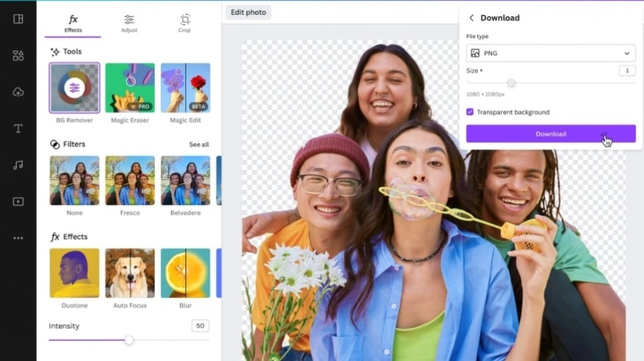Open the Videos play icon in sidebar
The width and height of the screenshot is (644, 361).
coord(18,202)
